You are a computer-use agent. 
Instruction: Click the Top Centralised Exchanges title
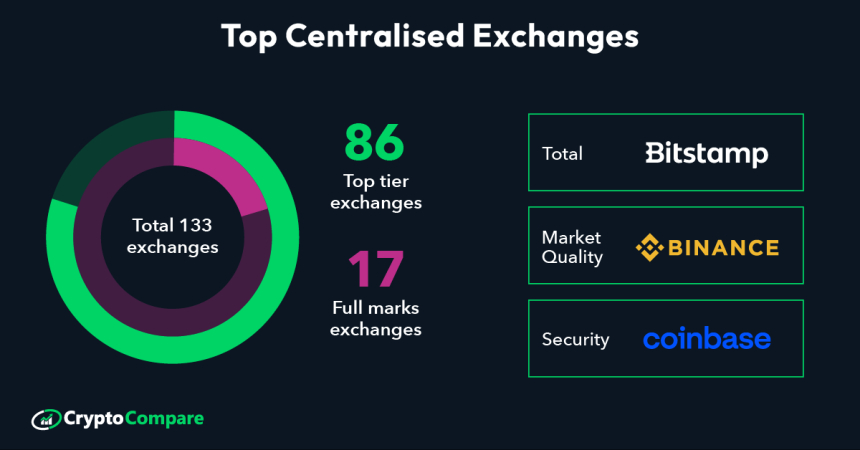click(x=429, y=37)
